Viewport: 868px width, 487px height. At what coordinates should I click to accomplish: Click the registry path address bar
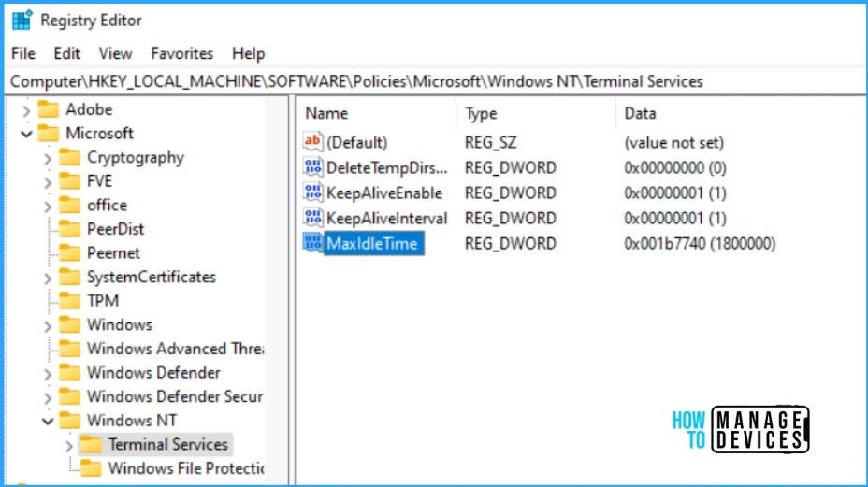[x=435, y=81]
